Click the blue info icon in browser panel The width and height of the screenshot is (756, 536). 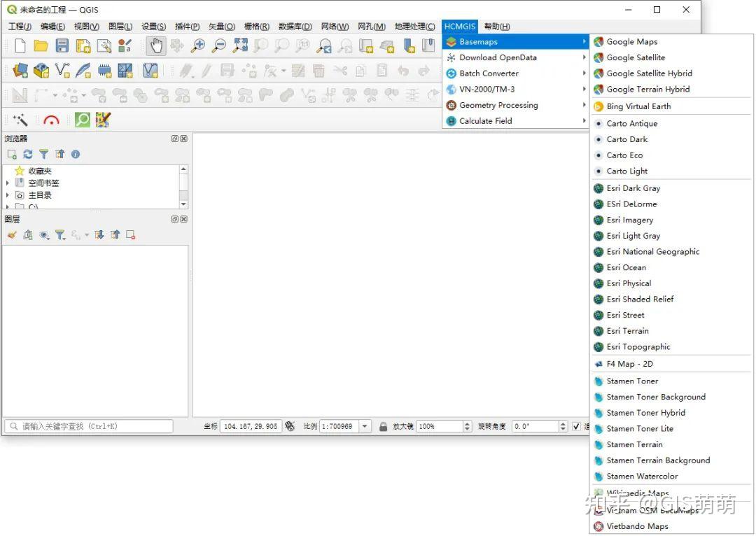coord(76,154)
